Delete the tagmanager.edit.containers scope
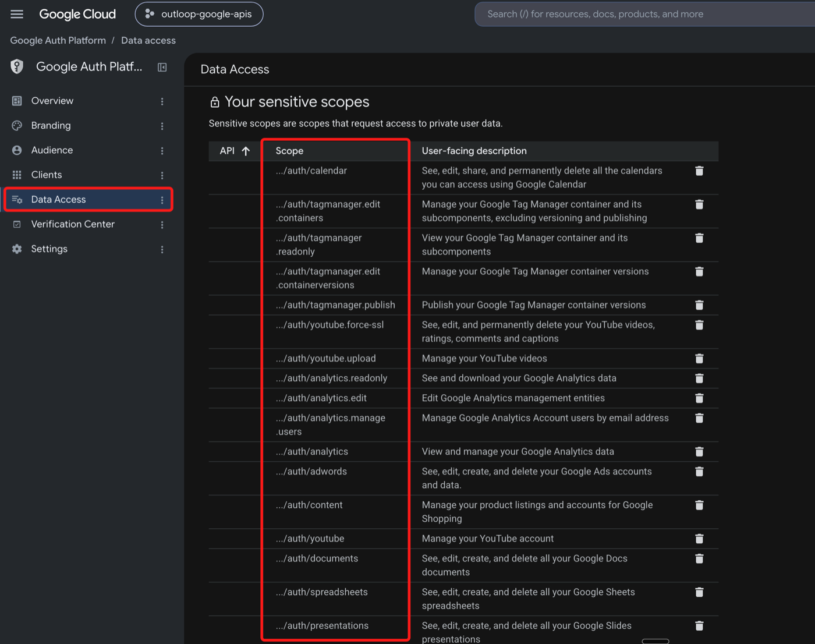The width and height of the screenshot is (815, 644). [x=700, y=204]
